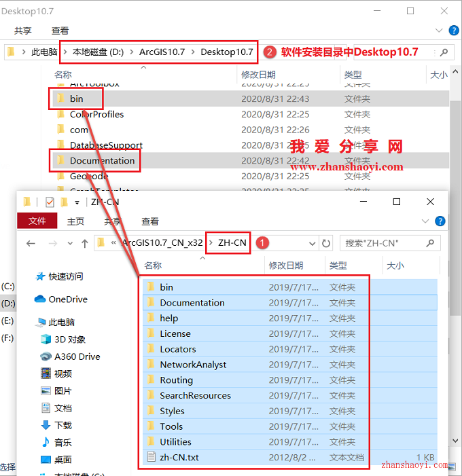Screen dimensions: 462x476
Task: Open the Routing folder icon
Action: click(151, 380)
